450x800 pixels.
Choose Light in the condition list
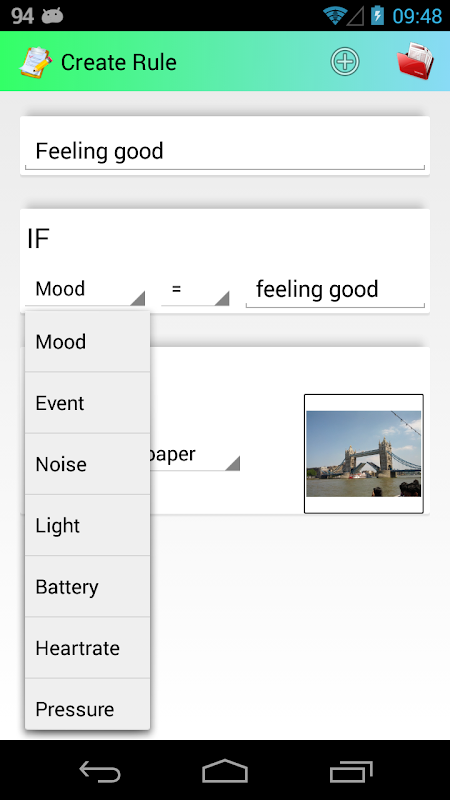pos(87,526)
